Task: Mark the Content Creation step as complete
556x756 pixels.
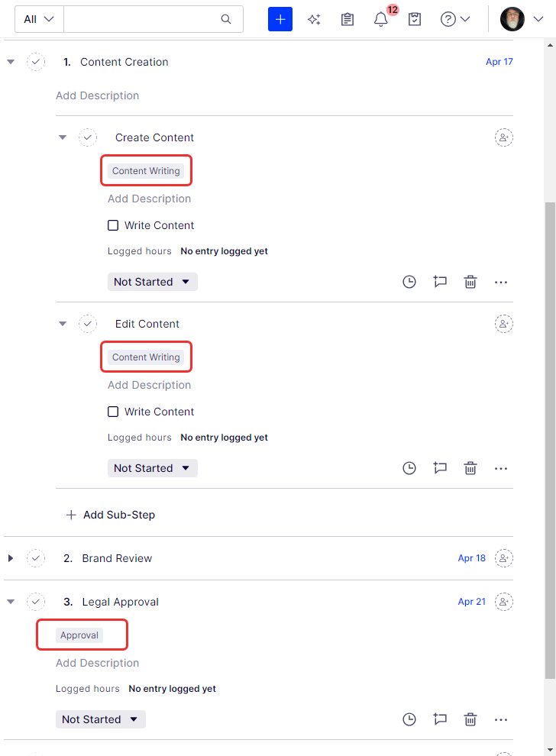Action: 36,62
